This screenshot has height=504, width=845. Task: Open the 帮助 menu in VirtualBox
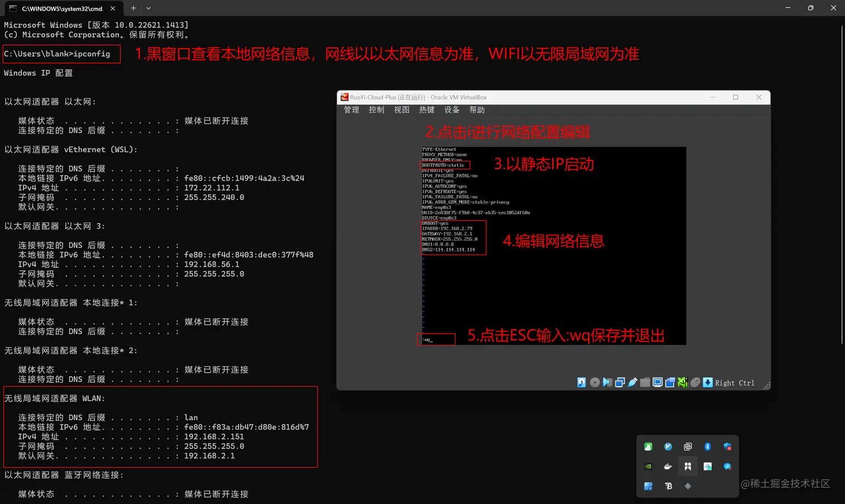pos(477,110)
